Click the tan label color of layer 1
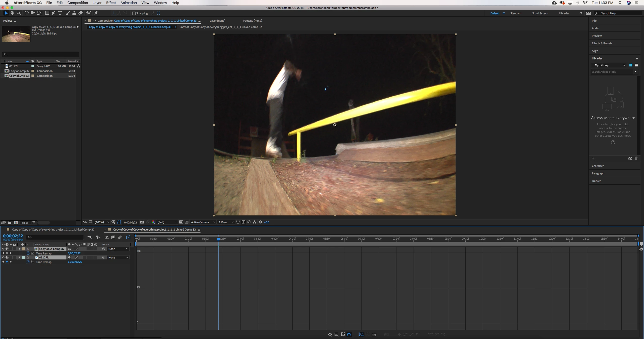 23,249
